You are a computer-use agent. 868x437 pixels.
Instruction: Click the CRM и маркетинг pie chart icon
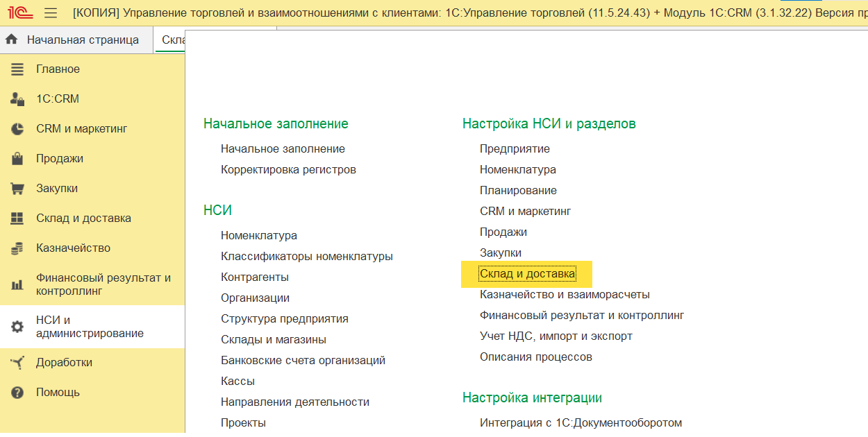pyautogui.click(x=17, y=129)
